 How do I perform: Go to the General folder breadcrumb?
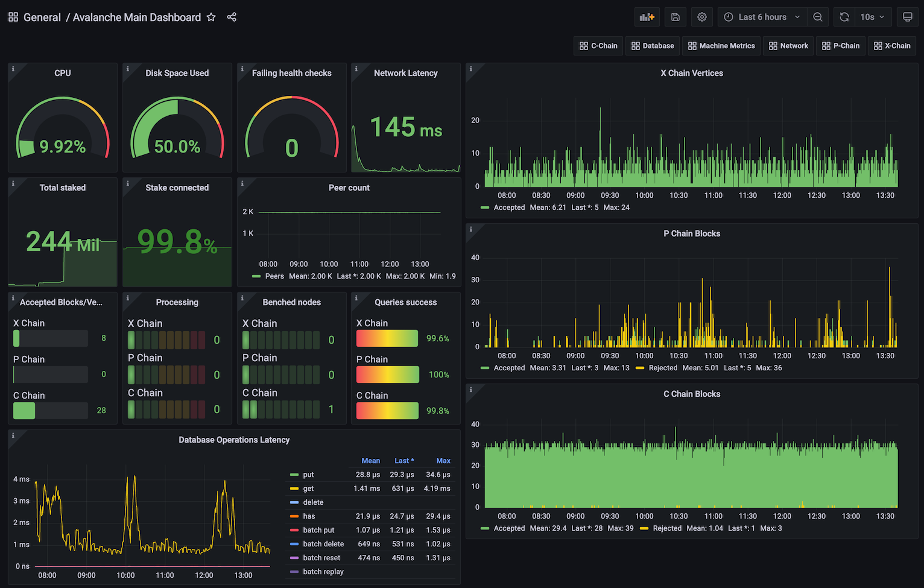coord(42,17)
